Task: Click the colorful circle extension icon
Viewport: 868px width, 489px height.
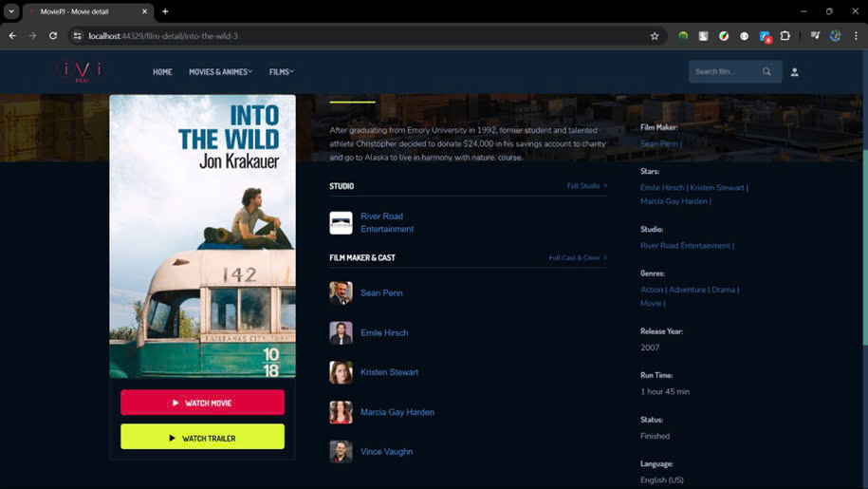Action: pyautogui.click(x=724, y=36)
